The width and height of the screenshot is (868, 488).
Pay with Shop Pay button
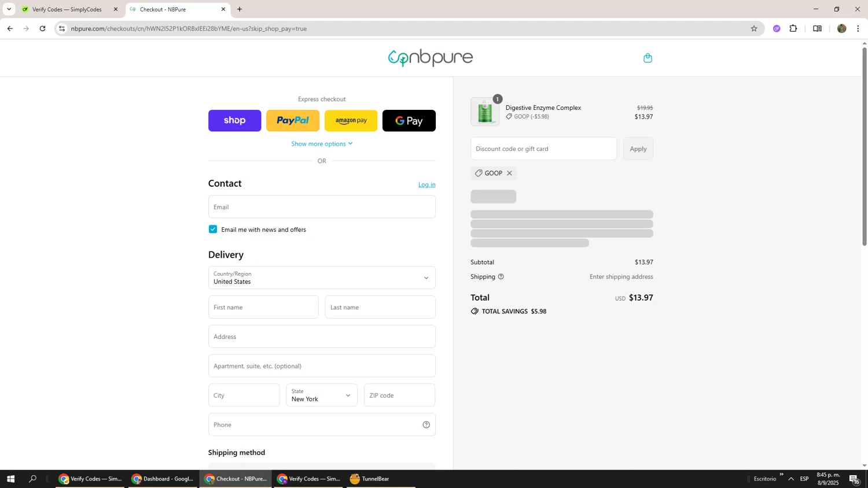[235, 121]
